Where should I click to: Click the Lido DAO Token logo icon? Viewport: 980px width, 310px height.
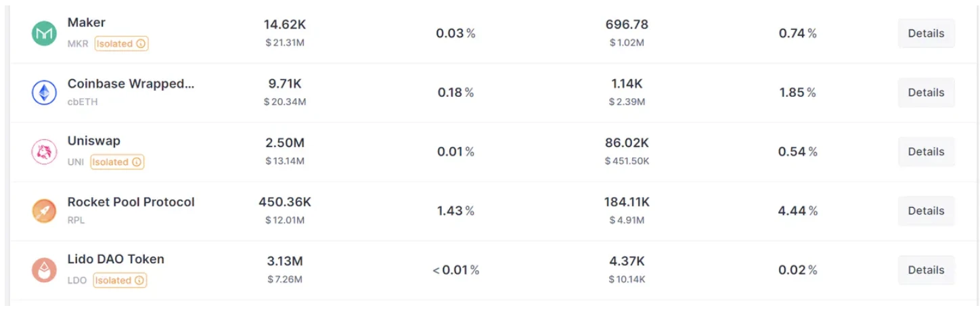[44, 270]
